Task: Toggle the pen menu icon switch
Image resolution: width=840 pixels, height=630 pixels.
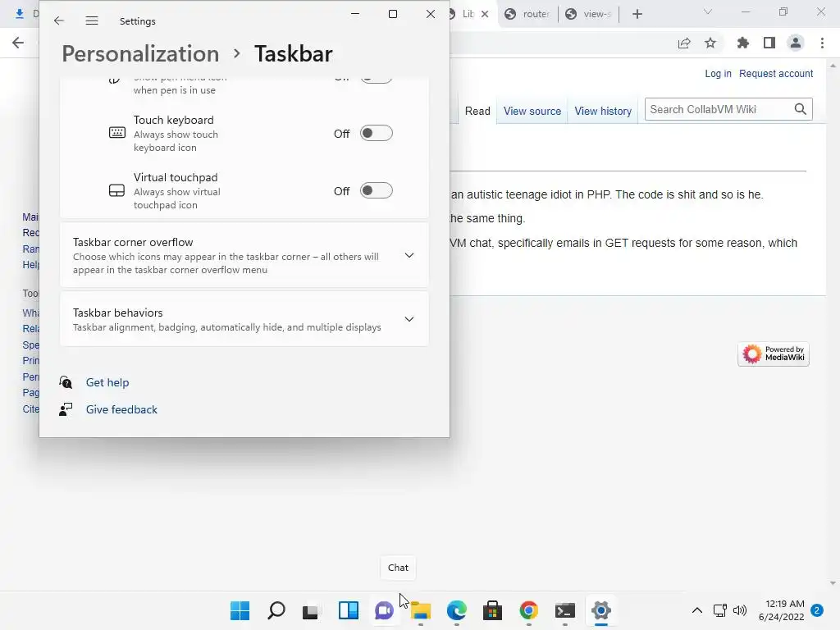Action: tap(376, 80)
